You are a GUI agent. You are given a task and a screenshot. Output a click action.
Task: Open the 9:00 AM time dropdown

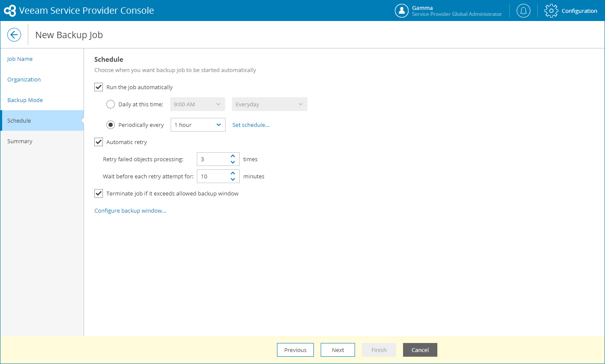(198, 104)
